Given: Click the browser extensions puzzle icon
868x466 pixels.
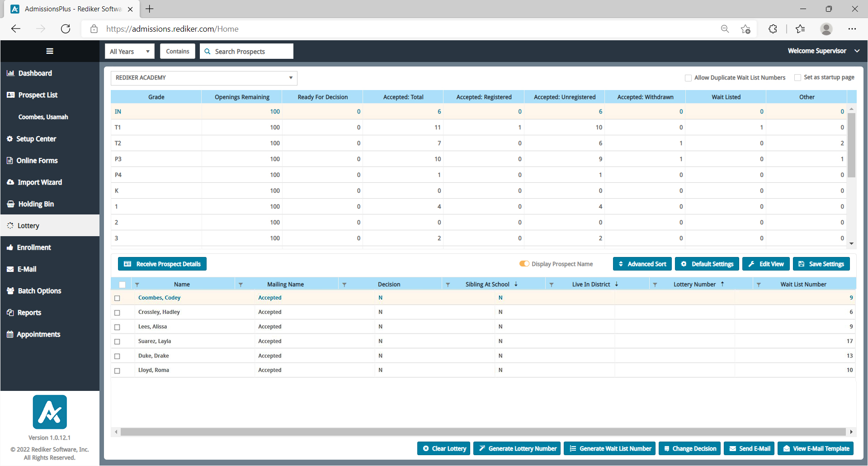Looking at the screenshot, I should point(773,29).
